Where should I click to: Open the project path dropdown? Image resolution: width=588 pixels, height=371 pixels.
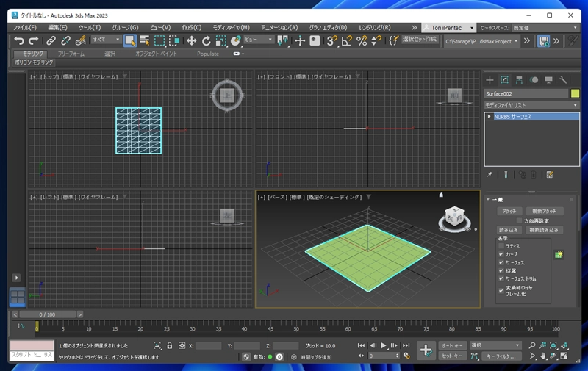(x=481, y=41)
